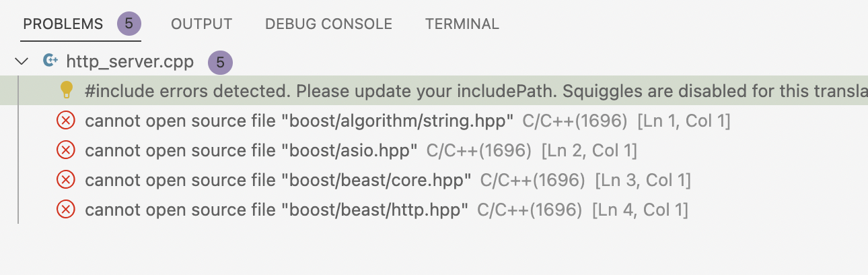Switch to the Problems tab
This screenshot has height=275, width=868.
click(x=63, y=24)
